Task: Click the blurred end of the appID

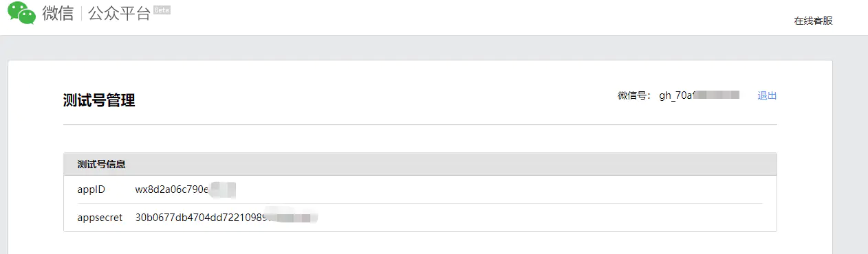Action: click(224, 189)
